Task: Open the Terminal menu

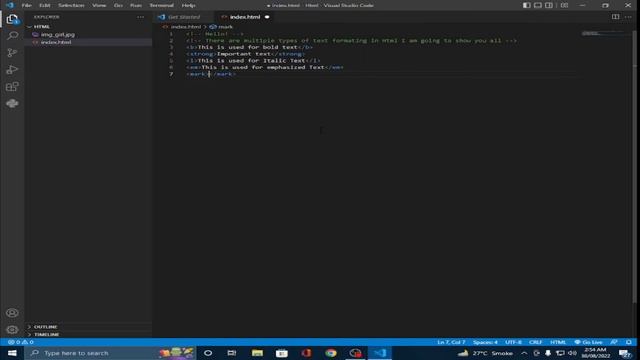Action: 161,5
